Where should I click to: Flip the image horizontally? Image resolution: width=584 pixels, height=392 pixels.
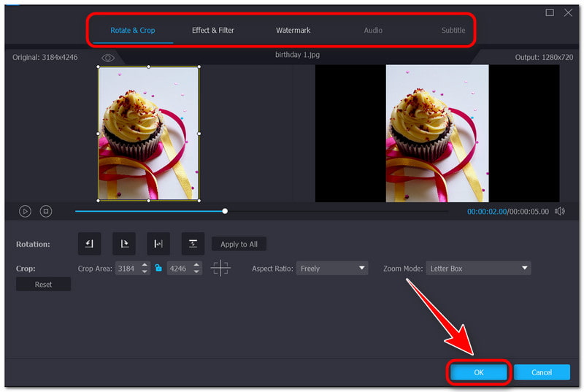click(158, 244)
